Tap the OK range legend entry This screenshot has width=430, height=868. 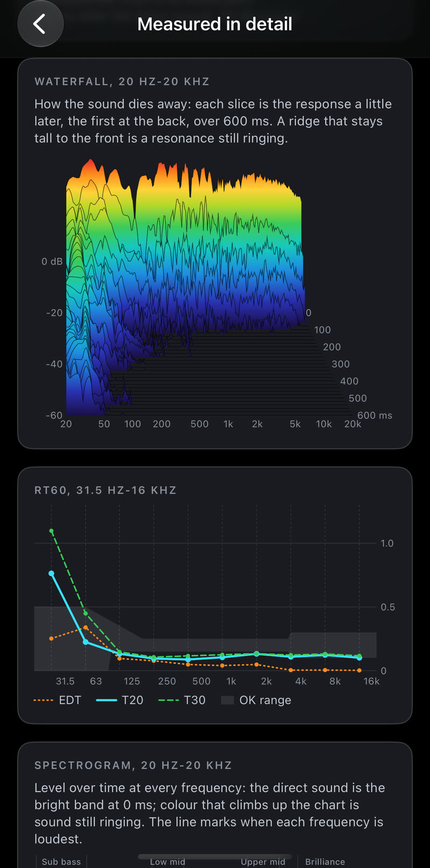click(256, 700)
